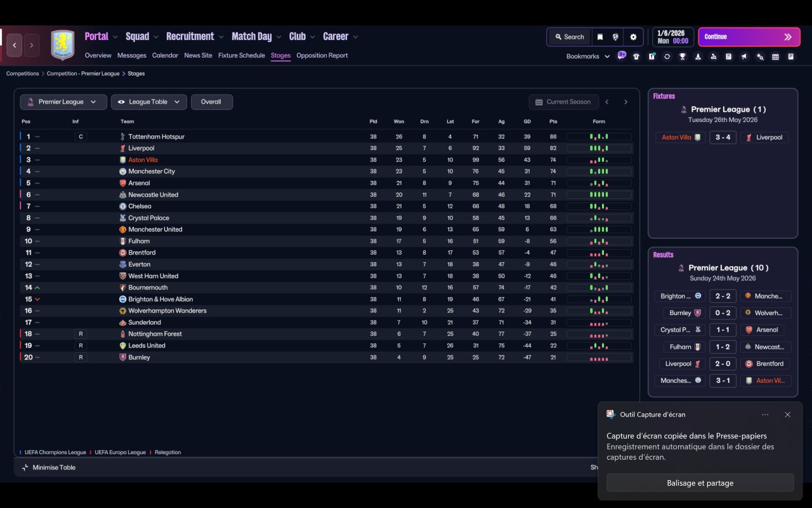The height and width of the screenshot is (508, 812).
Task: Open the 9+ notifications speech bubble
Action: pyautogui.click(x=622, y=55)
